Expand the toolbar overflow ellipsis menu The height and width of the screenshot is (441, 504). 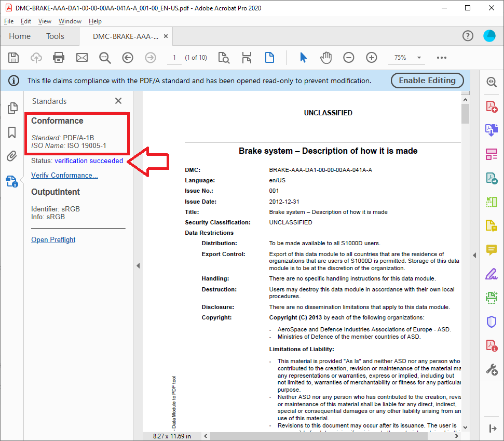pyautogui.click(x=442, y=57)
